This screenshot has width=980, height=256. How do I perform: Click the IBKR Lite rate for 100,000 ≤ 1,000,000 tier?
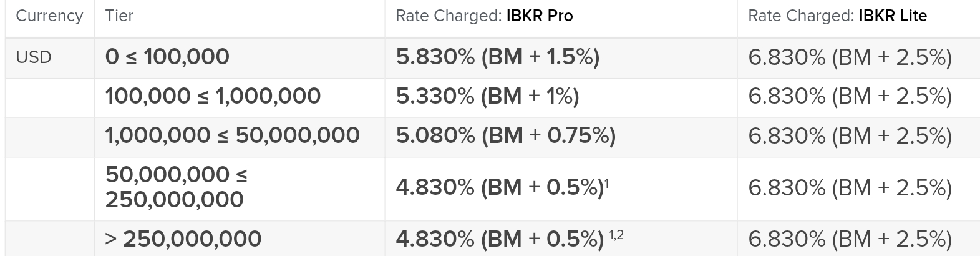click(850, 96)
